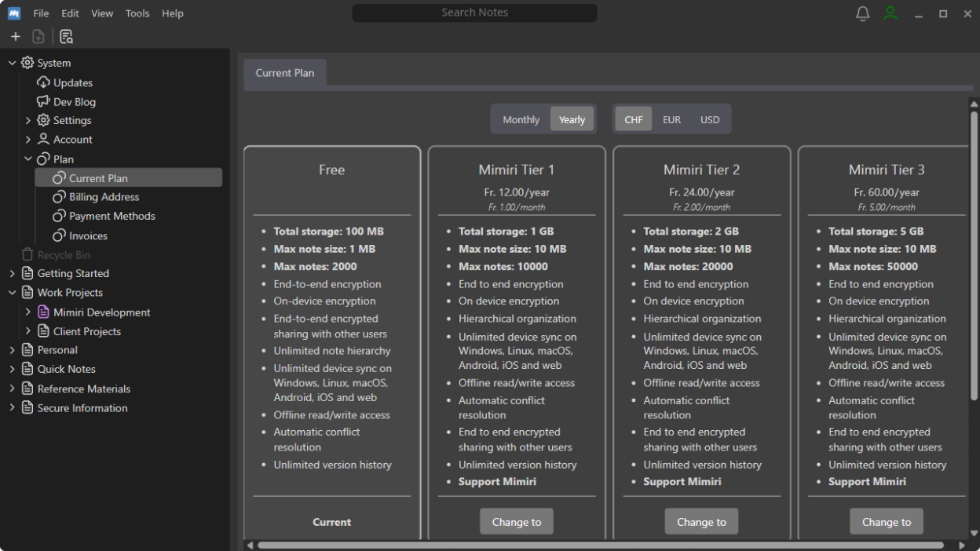Open the File menu

click(x=41, y=13)
